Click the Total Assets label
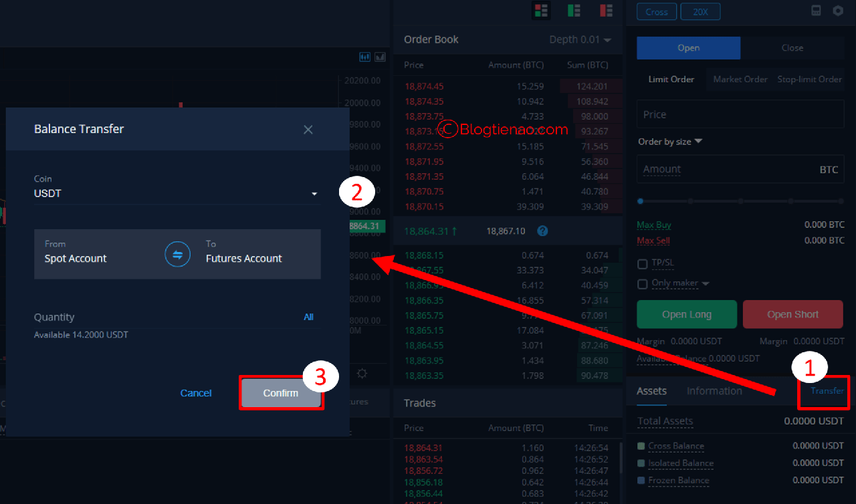The width and height of the screenshot is (856, 504). [x=665, y=421]
